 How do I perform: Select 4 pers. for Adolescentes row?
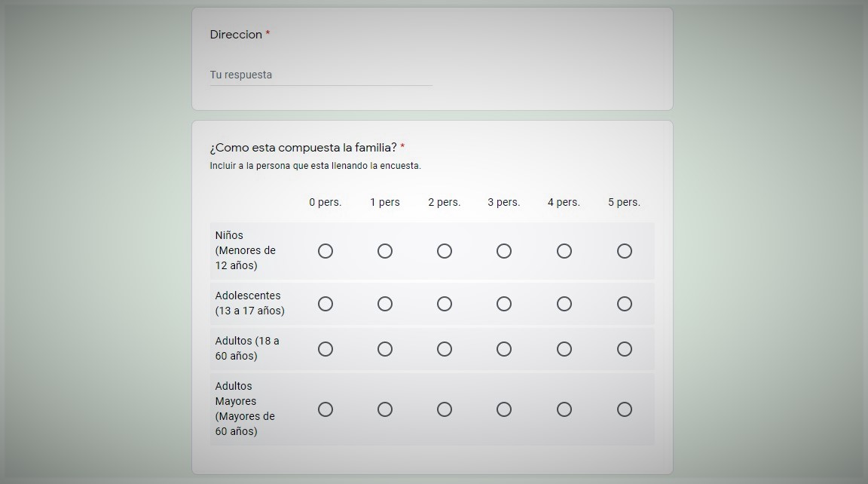564,304
